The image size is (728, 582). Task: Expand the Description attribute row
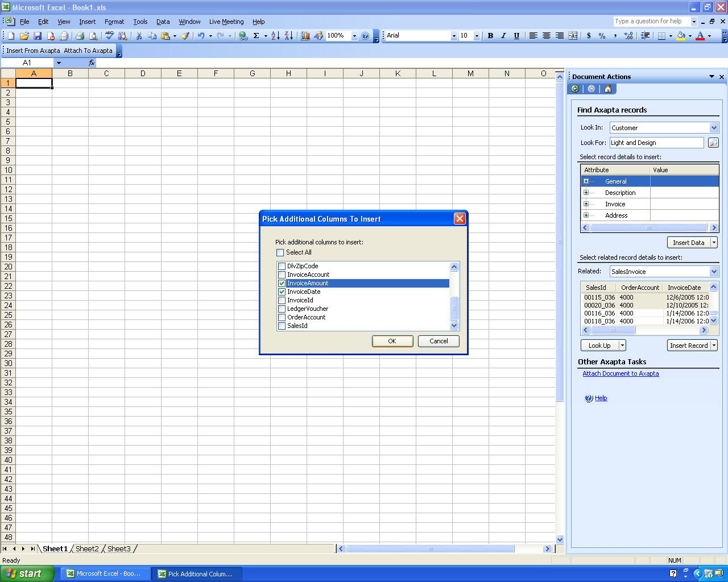click(x=586, y=193)
